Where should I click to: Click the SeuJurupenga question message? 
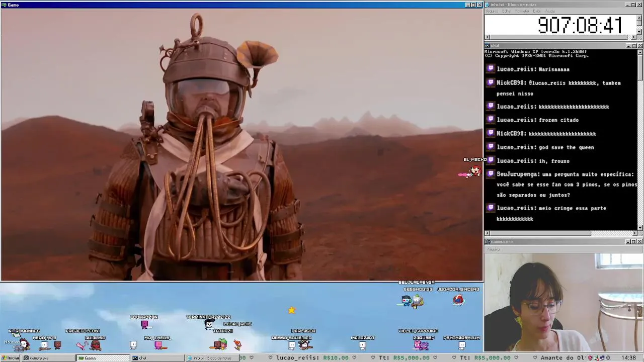(567, 185)
